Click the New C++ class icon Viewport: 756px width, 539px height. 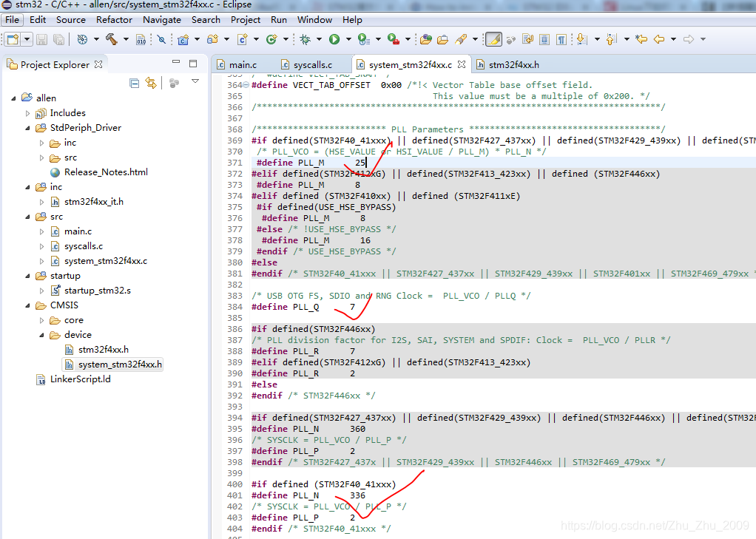click(272, 39)
